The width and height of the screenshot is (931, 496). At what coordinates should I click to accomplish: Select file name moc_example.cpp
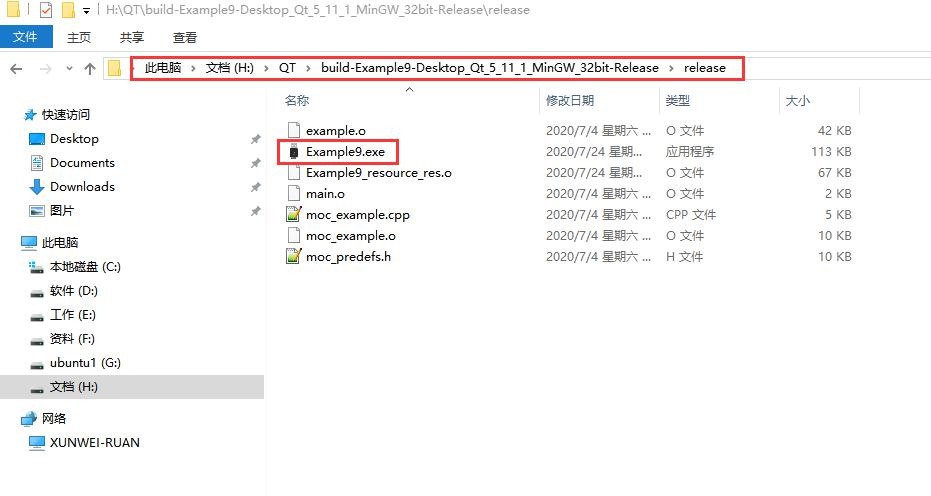pos(358,214)
